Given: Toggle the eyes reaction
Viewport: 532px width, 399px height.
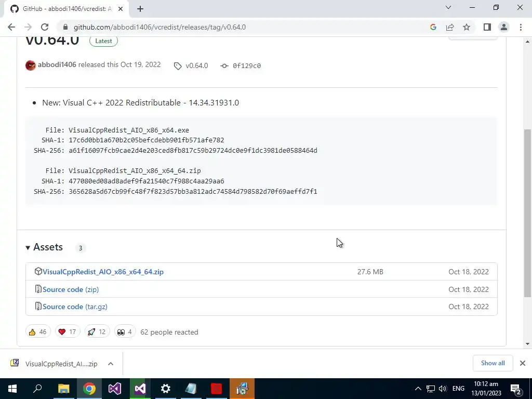Looking at the screenshot, I should [125, 332].
